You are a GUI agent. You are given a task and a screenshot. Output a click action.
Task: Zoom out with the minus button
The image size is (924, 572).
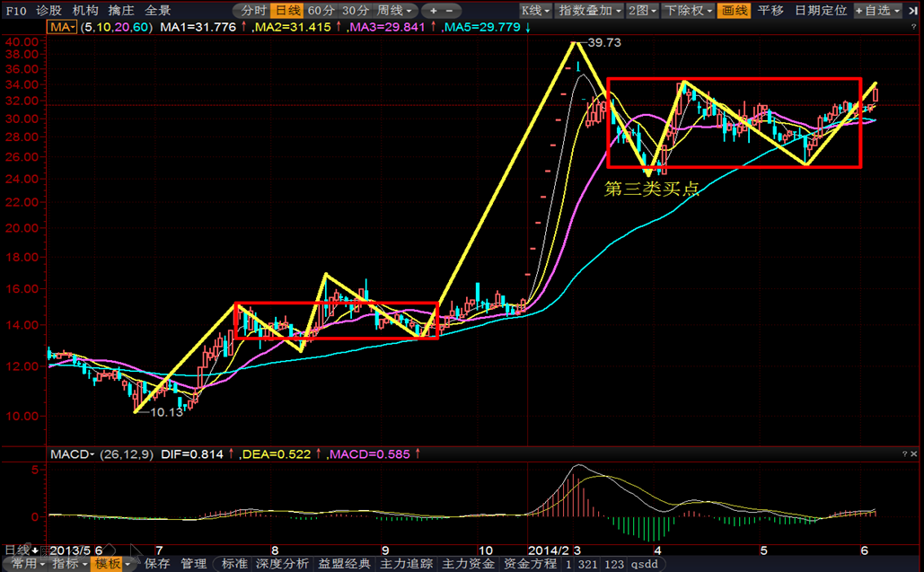449,11
